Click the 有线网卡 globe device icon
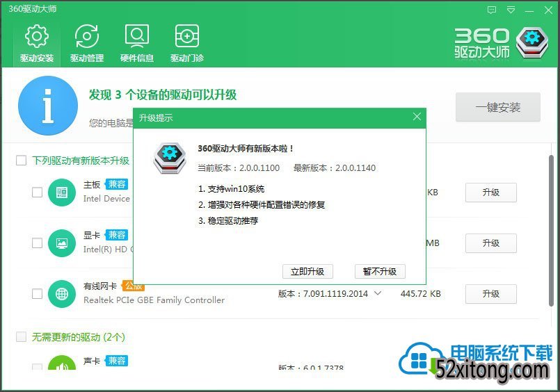The width and height of the screenshot is (560, 392). [62, 293]
